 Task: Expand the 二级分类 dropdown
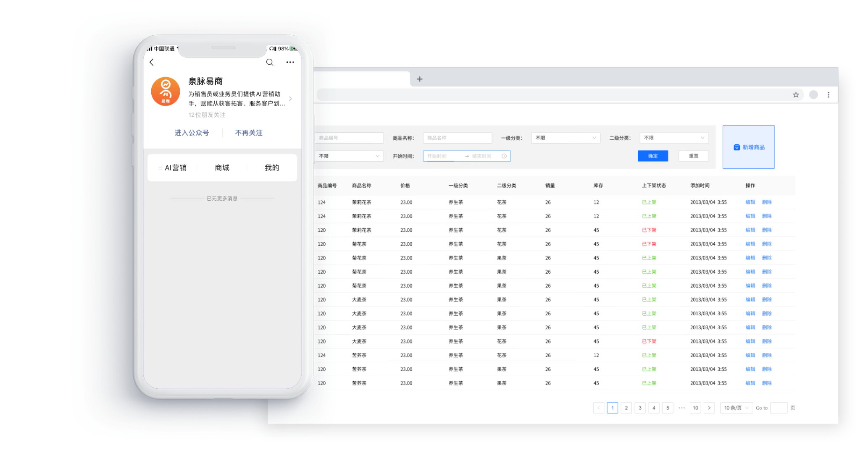click(x=674, y=138)
